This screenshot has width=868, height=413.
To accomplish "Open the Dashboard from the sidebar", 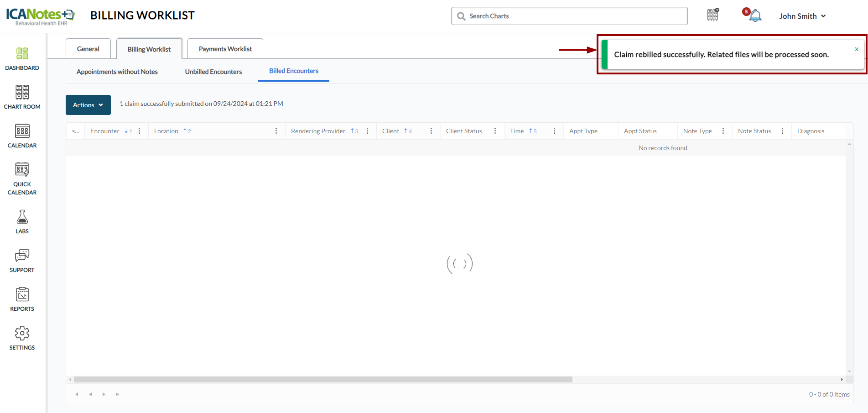I will [x=22, y=59].
